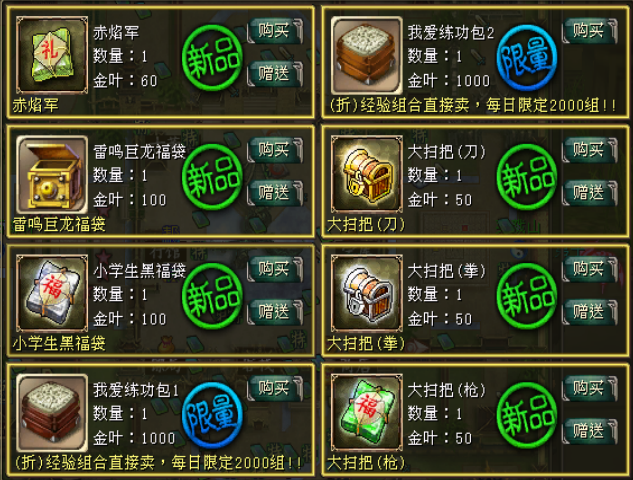This screenshot has width=633, height=480.
Task: Send 小学生黑福袋 as gift via 赠送
Action: pos(275,312)
